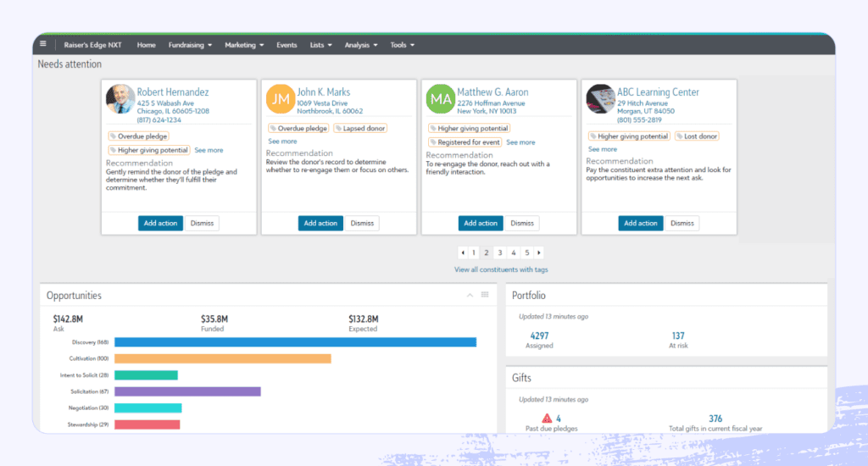Dismiss John K. Marks's card
The image size is (868, 466).
362,223
